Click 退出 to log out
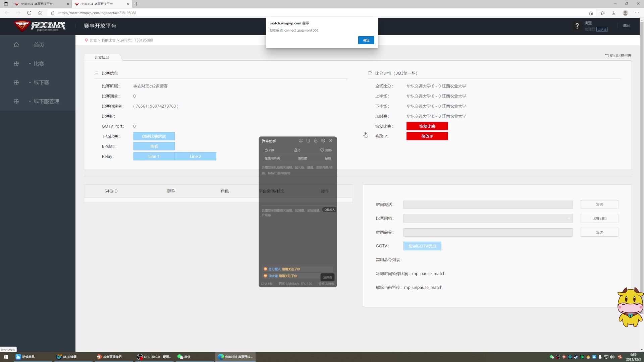The image size is (644, 362). [626, 26]
